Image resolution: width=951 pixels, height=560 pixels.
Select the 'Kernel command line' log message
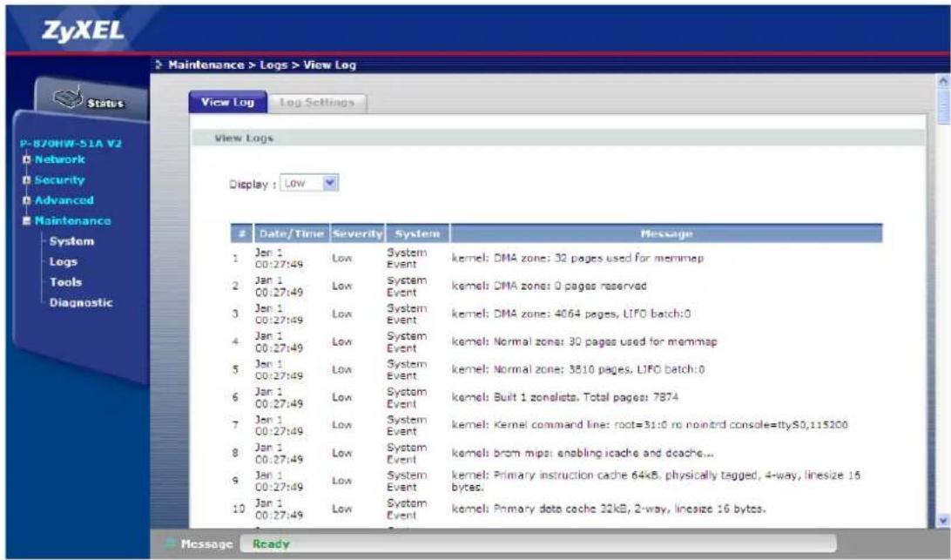[x=651, y=425]
